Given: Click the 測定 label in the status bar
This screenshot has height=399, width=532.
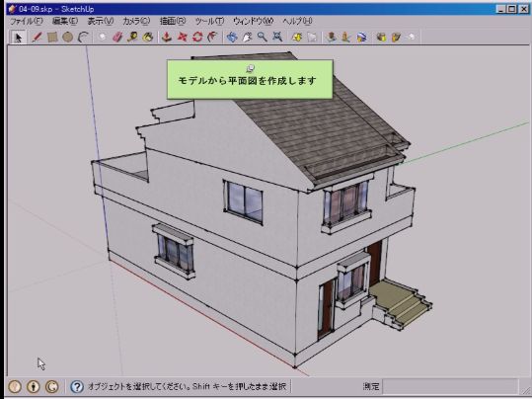Looking at the screenshot, I should click(371, 386).
